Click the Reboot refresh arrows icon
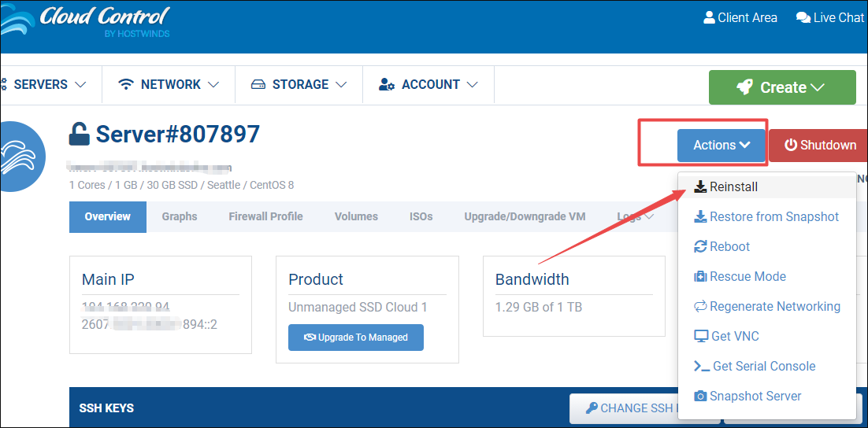This screenshot has height=428, width=868. (x=700, y=246)
